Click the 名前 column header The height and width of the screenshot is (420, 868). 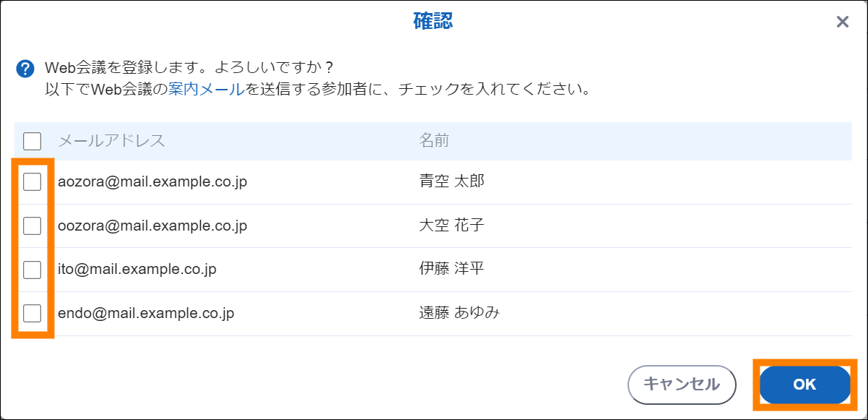tap(434, 140)
